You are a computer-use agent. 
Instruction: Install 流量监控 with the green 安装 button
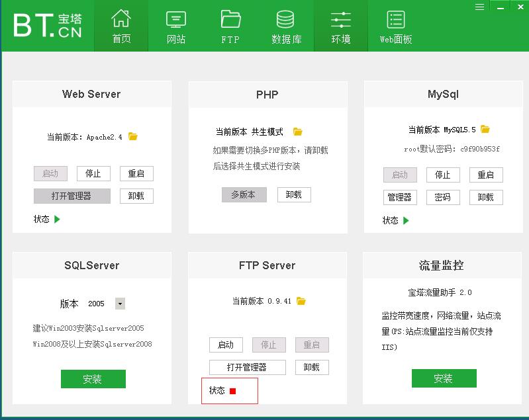coord(444,378)
